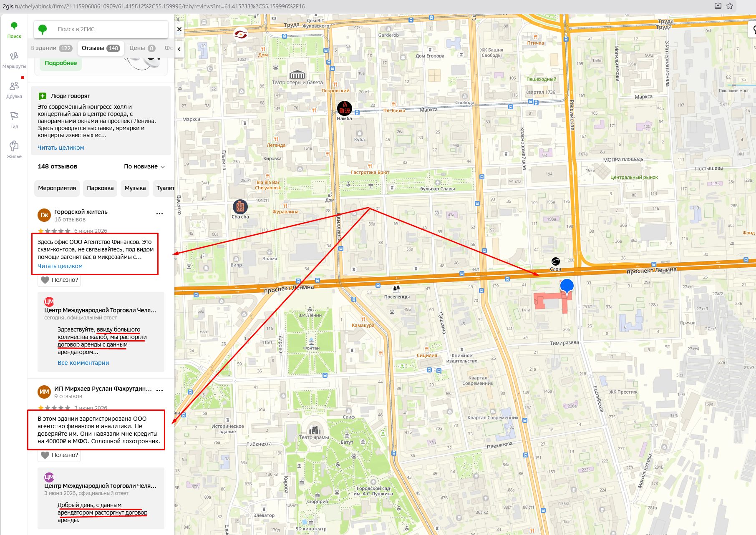Open Все комментарии under official reply
756x535 pixels.
[x=83, y=363]
